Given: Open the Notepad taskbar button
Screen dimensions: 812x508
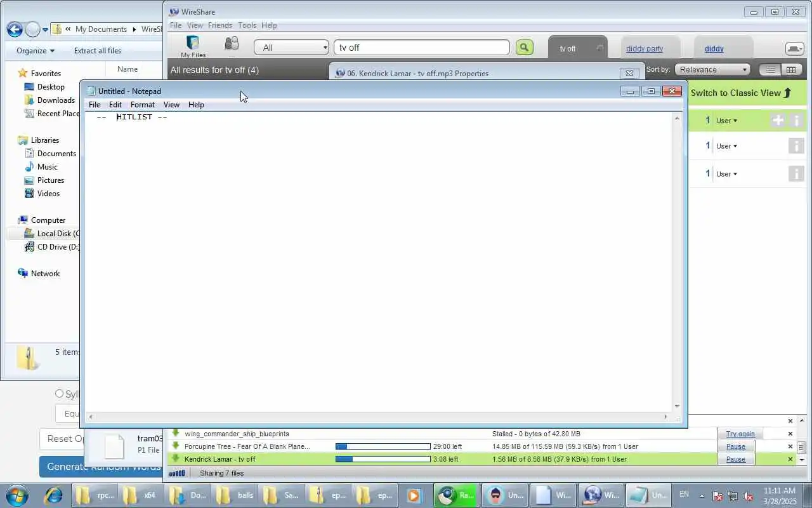Looking at the screenshot, I should pos(648,495).
